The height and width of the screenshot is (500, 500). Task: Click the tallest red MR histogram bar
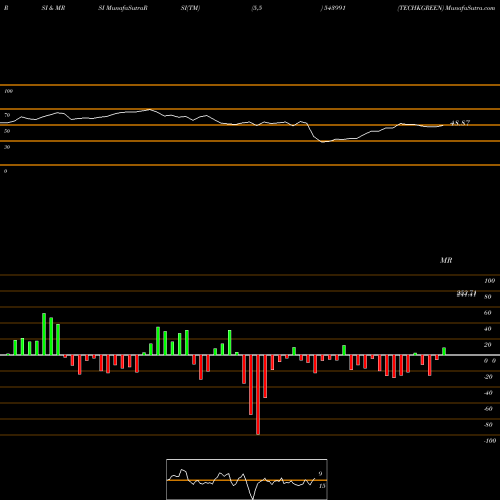(x=258, y=395)
